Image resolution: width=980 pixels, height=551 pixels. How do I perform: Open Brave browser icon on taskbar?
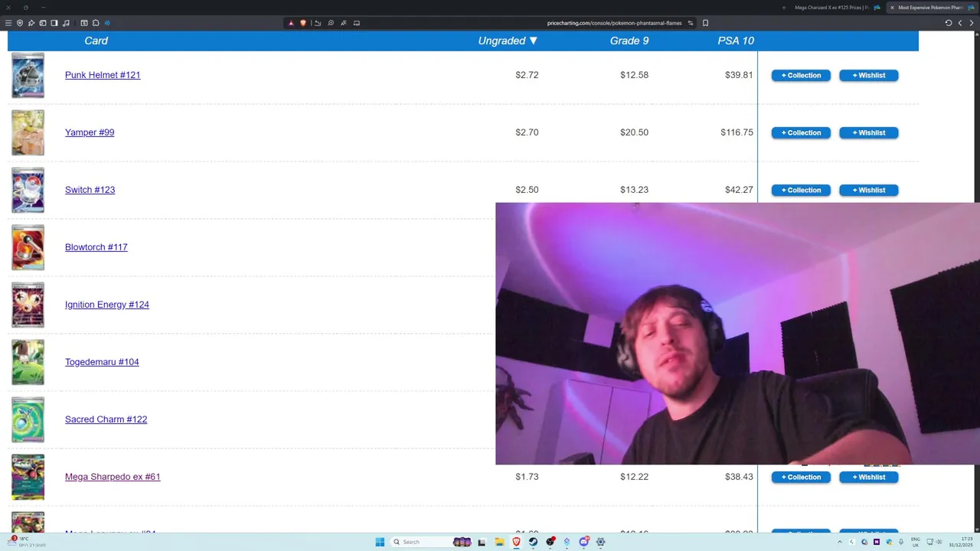(x=516, y=542)
